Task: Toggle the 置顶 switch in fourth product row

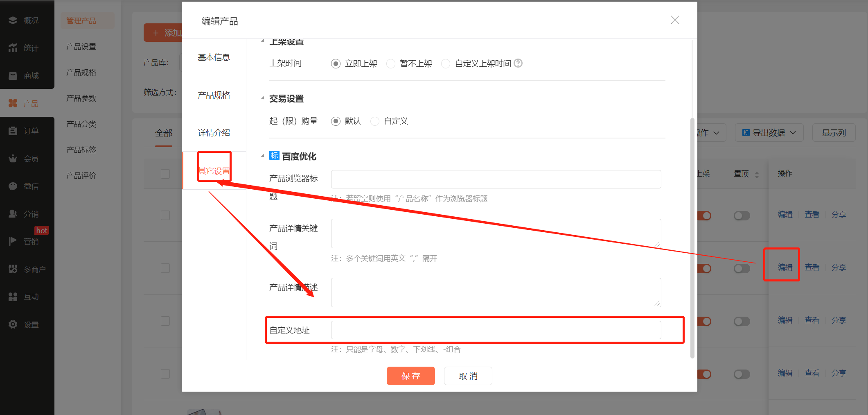Action: [742, 374]
